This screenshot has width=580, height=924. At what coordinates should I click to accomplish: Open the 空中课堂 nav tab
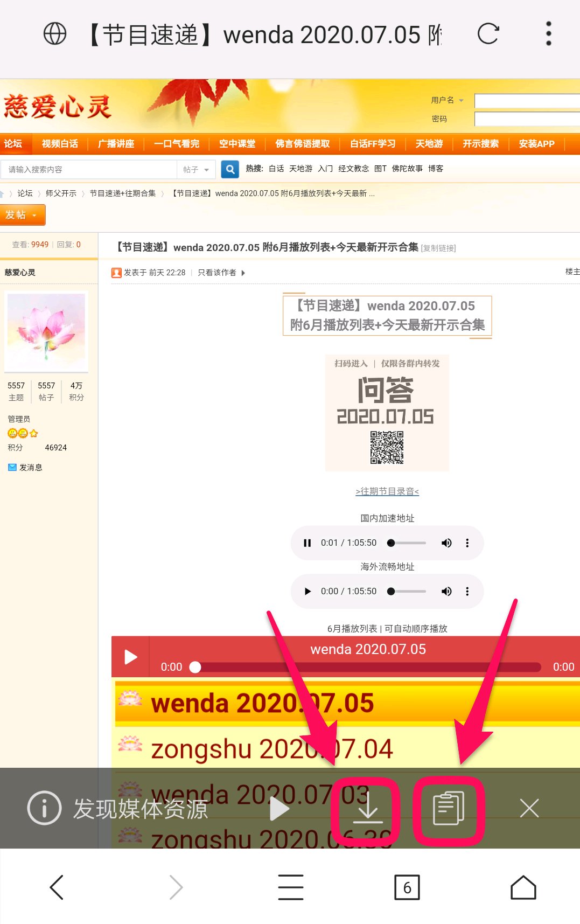(x=237, y=144)
